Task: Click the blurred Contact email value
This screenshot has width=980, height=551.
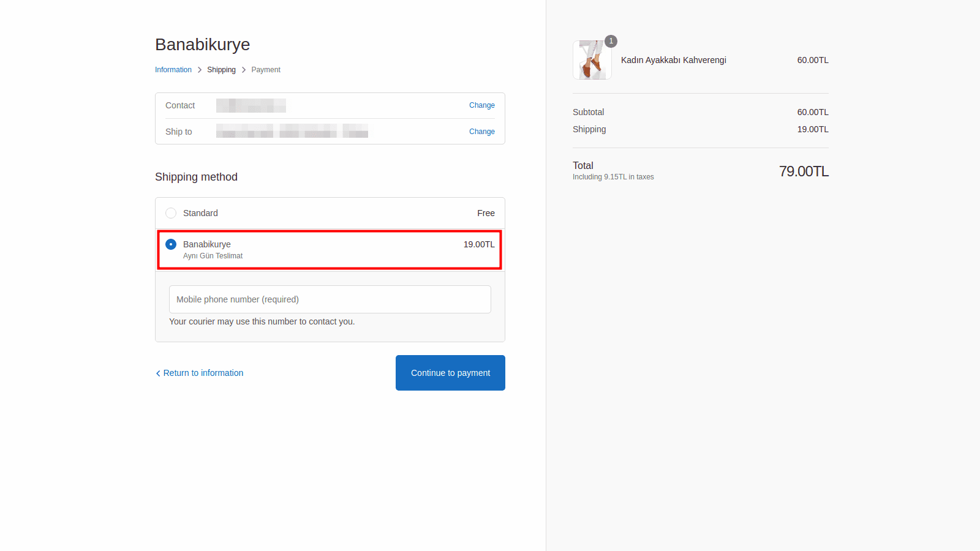Action: click(x=251, y=105)
